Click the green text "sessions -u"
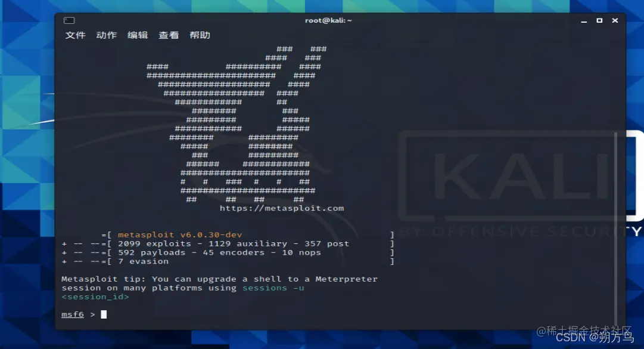Image resolution: width=644 pixels, height=349 pixels. pyautogui.click(x=273, y=288)
